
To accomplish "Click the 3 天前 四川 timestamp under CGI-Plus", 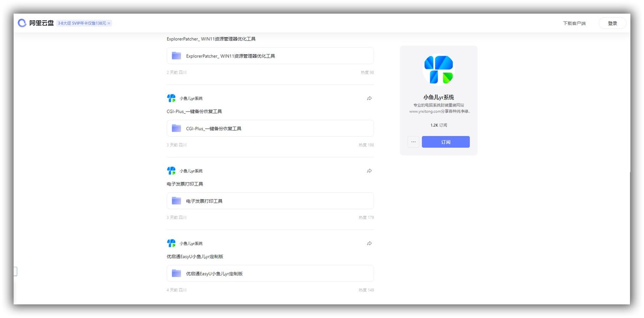I will click(176, 145).
